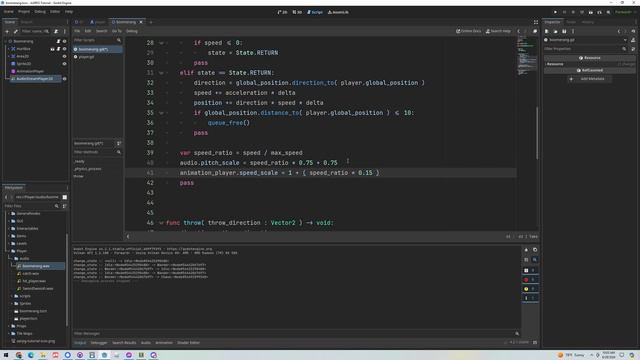Select boomerang.gd in the script list
640x360 pixels.
tap(98, 49)
